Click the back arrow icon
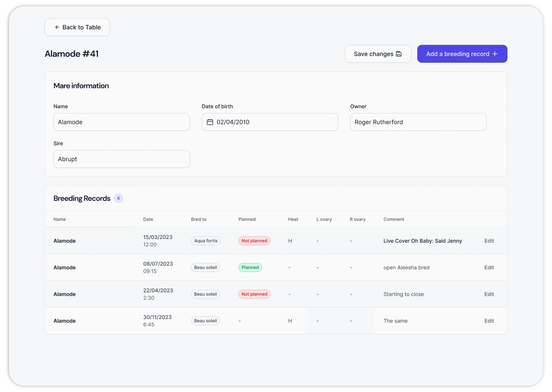 click(x=57, y=27)
